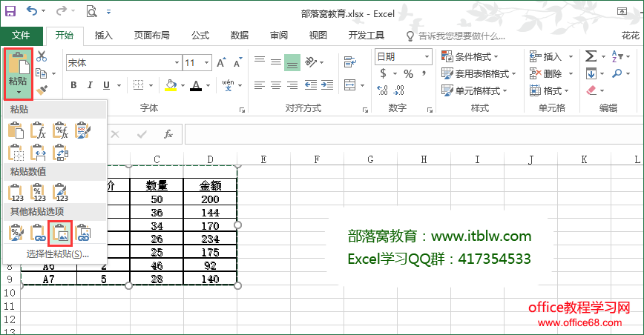Choose Paste Link option

38,233
